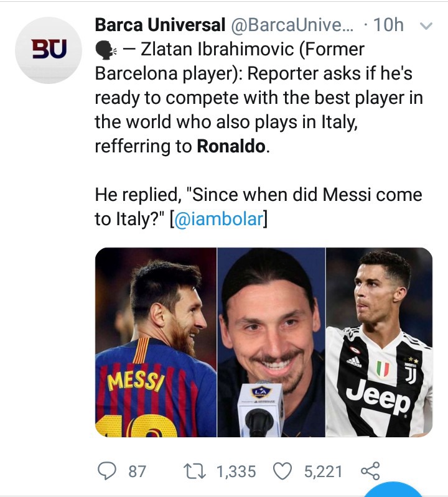The height and width of the screenshot is (497, 448).
Task: Click the tweet text about Messi in Italy
Action: (258, 207)
